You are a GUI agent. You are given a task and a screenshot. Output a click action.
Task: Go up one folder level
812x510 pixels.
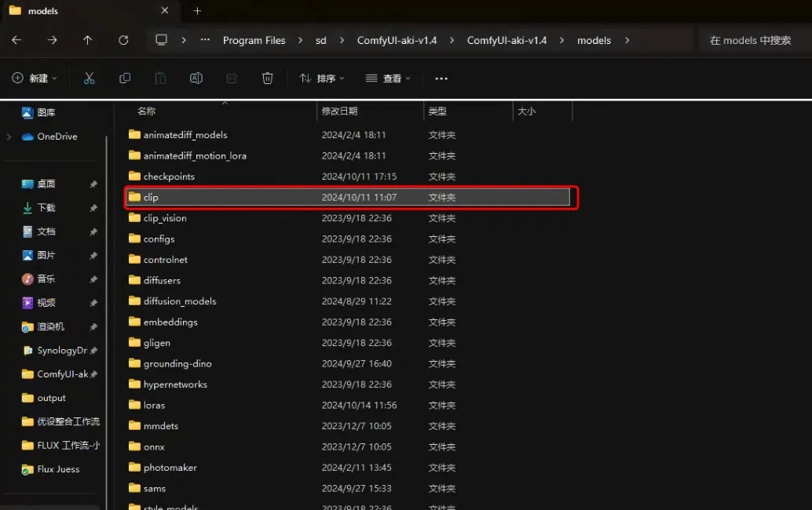pos(87,40)
